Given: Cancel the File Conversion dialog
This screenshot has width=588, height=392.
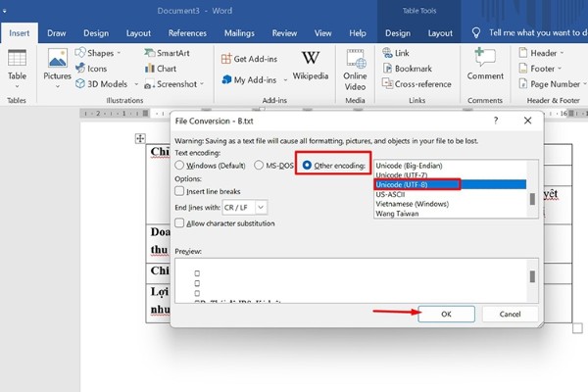Looking at the screenshot, I should 510,314.
